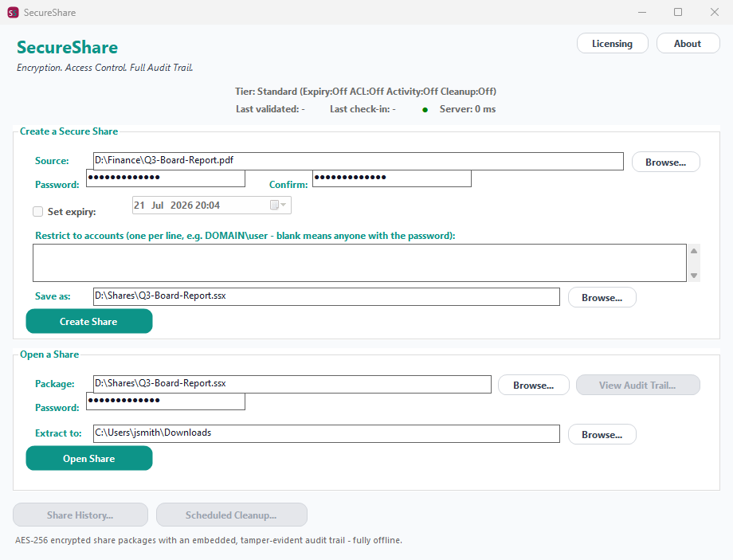The height and width of the screenshot is (560, 733).
Task: Click the accounts list scroll up arrow
Action: [x=694, y=251]
